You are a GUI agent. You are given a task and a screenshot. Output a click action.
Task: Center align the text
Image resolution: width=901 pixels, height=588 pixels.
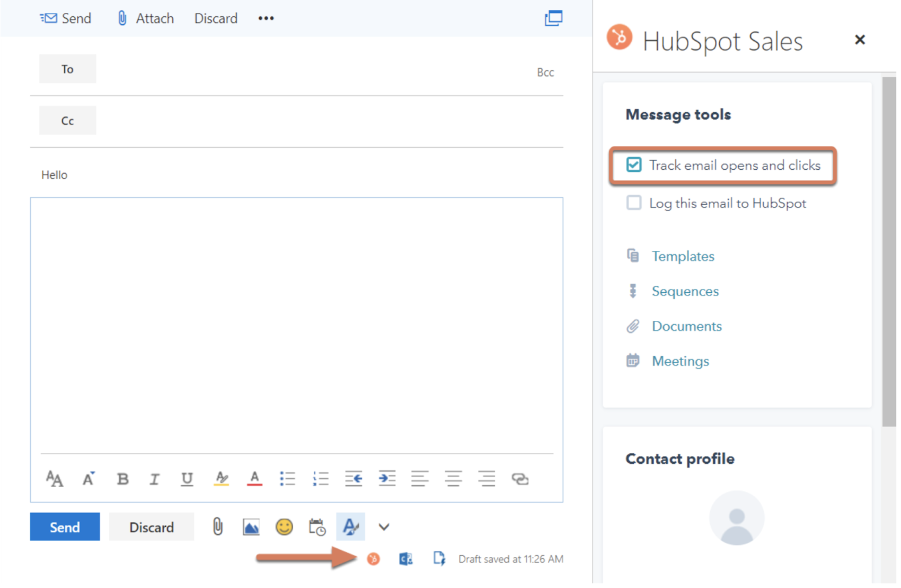(x=453, y=479)
